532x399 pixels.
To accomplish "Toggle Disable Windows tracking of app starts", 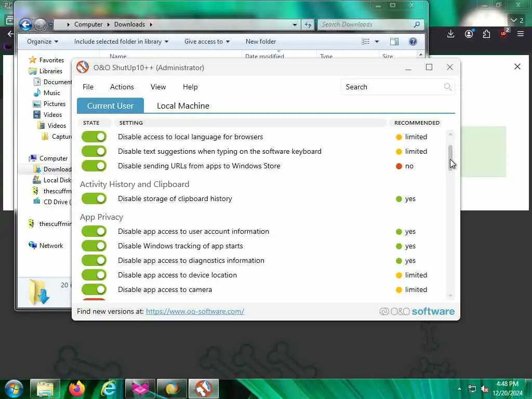I will point(94,246).
